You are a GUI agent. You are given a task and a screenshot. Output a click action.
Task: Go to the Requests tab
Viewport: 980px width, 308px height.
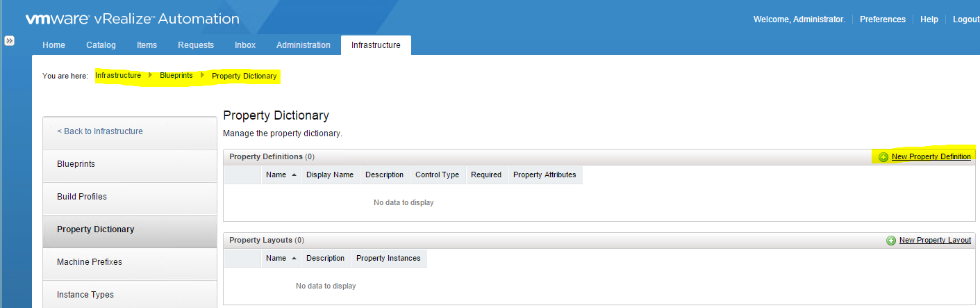[x=196, y=45]
